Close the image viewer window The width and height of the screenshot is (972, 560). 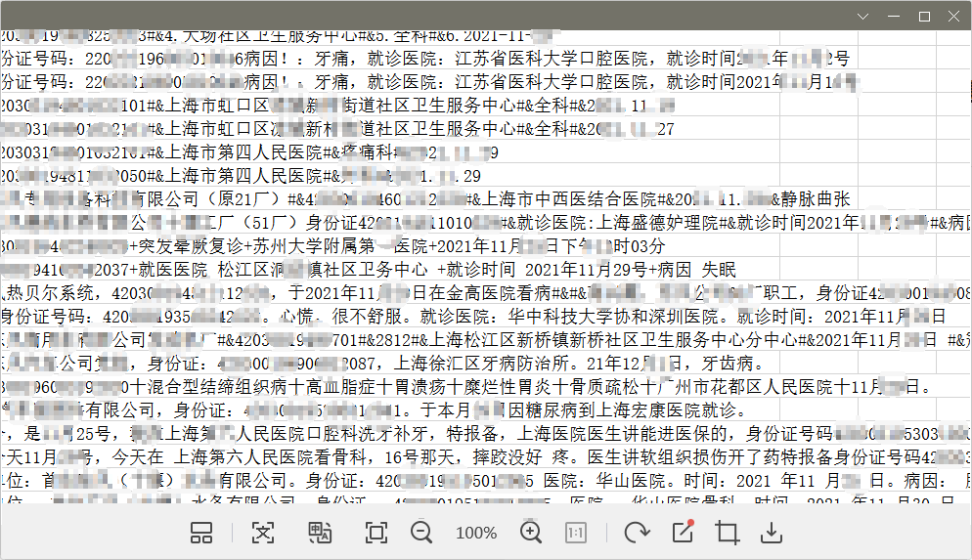tap(954, 17)
